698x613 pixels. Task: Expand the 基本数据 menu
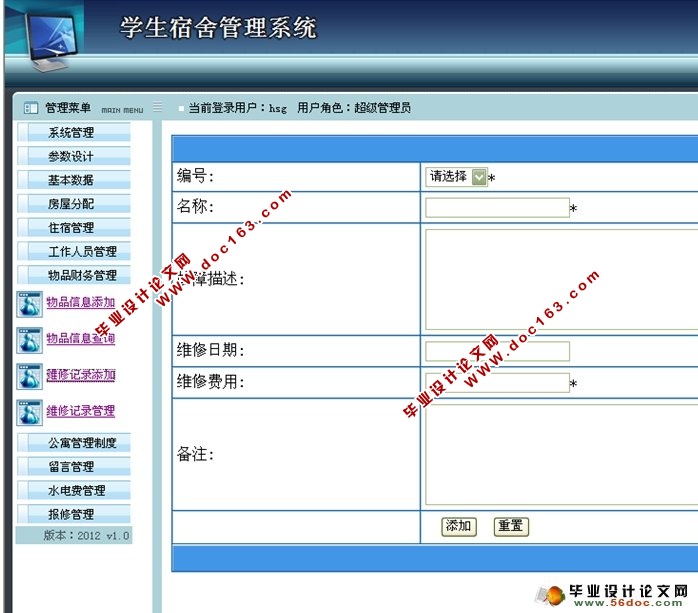tap(74, 180)
